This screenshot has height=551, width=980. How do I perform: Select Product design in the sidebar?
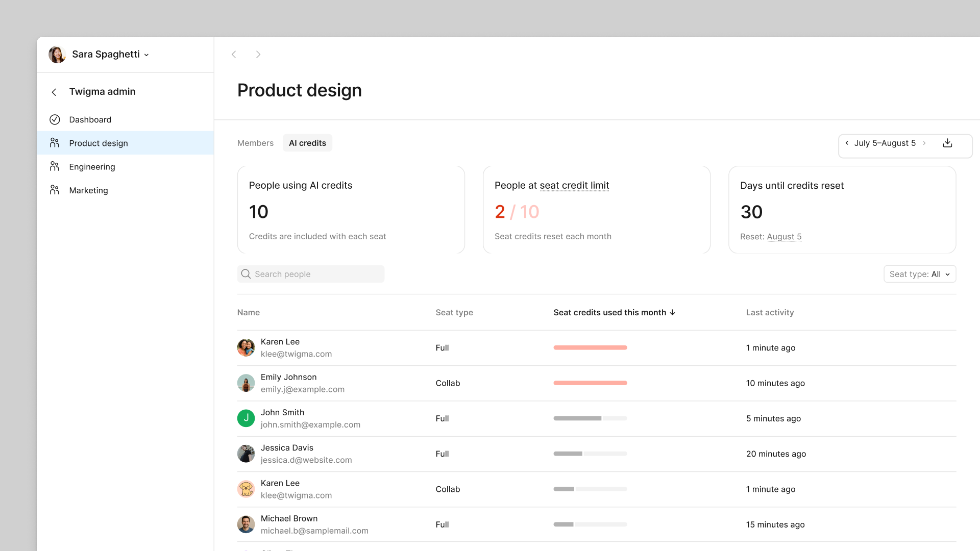pyautogui.click(x=99, y=143)
